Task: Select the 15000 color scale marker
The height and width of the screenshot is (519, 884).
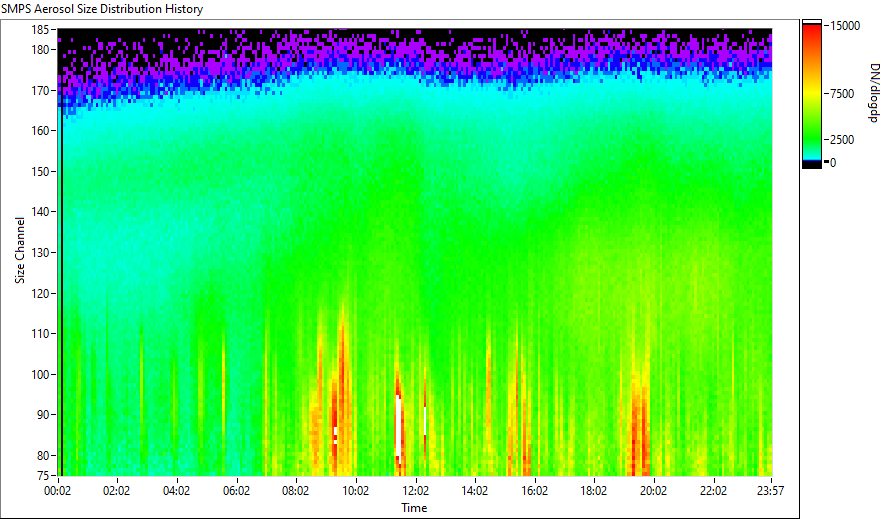Action: [x=845, y=26]
